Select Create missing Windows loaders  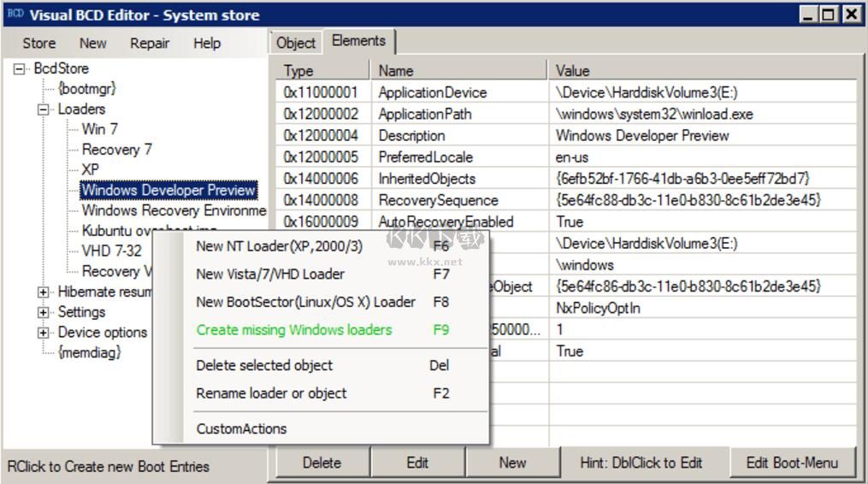294,330
